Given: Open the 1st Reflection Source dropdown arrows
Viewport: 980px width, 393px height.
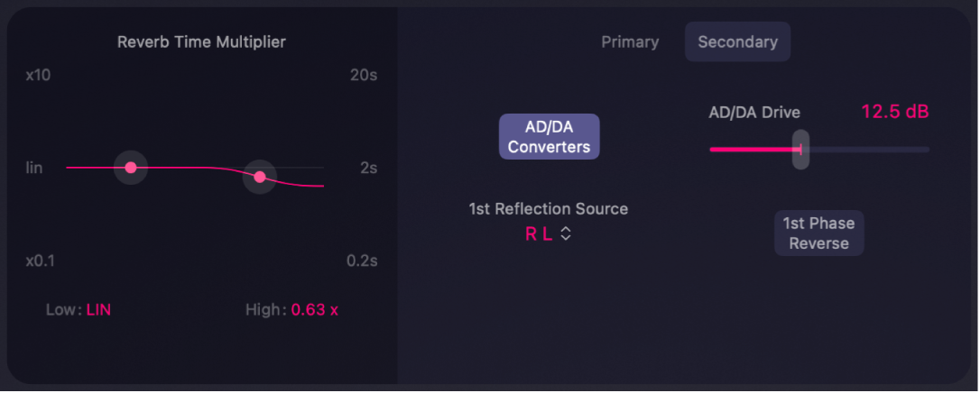Looking at the screenshot, I should pos(566,234).
